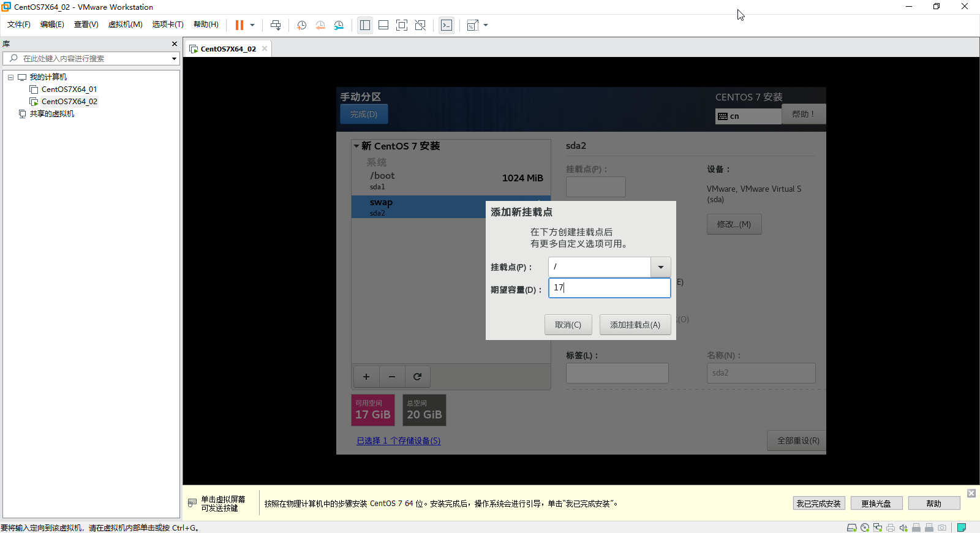Click the 我已完成安装 button
The height and width of the screenshot is (533, 980).
pyautogui.click(x=818, y=504)
